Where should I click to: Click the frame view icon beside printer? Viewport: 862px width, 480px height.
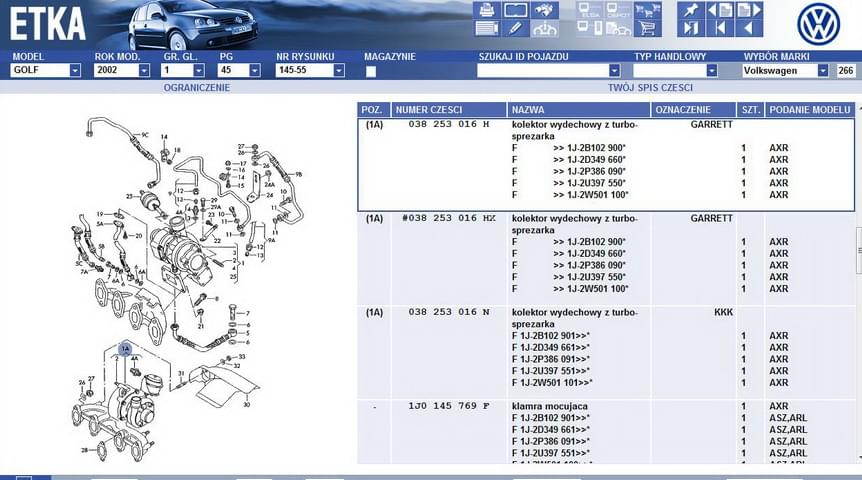516,10
